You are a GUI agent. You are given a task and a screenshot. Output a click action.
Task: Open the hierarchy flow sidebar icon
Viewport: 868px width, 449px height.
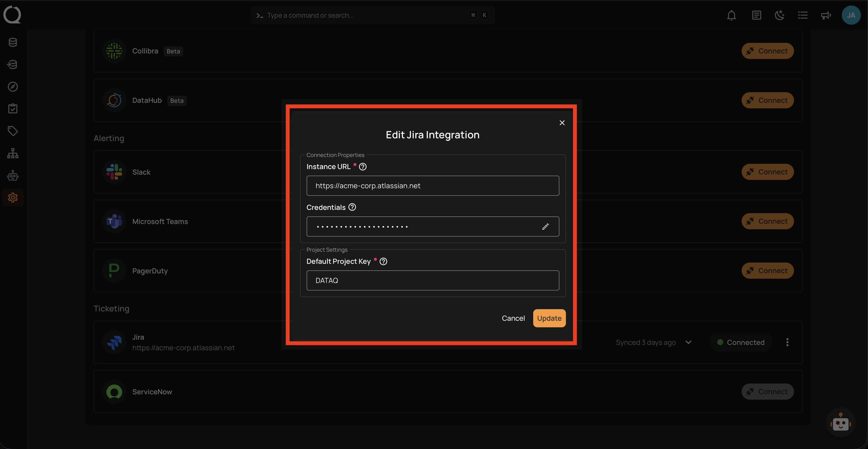[x=13, y=153]
